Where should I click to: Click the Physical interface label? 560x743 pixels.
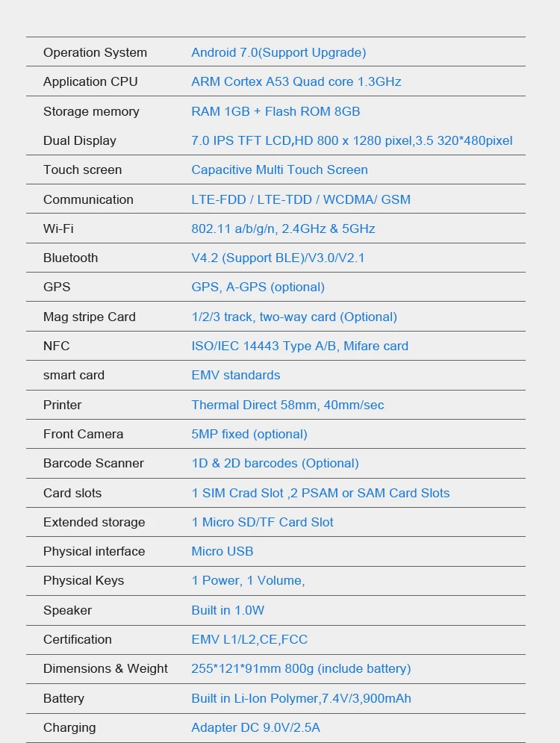pos(94,551)
